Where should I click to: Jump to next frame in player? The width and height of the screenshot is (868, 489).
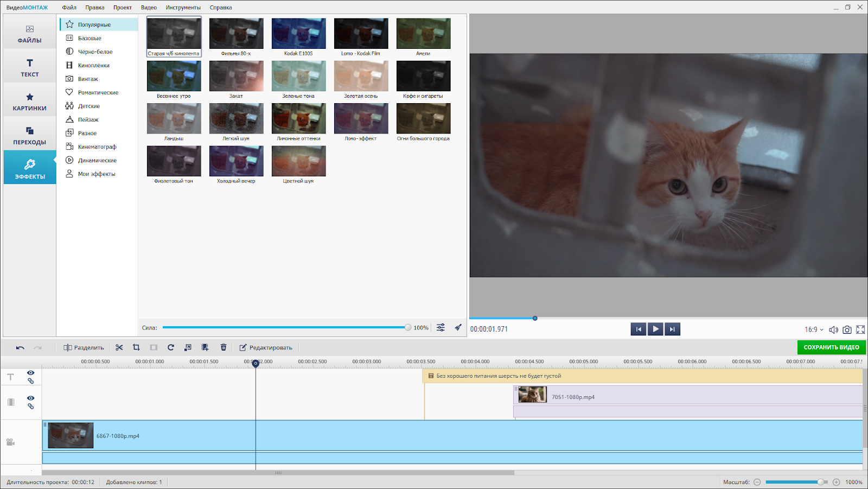coord(672,329)
